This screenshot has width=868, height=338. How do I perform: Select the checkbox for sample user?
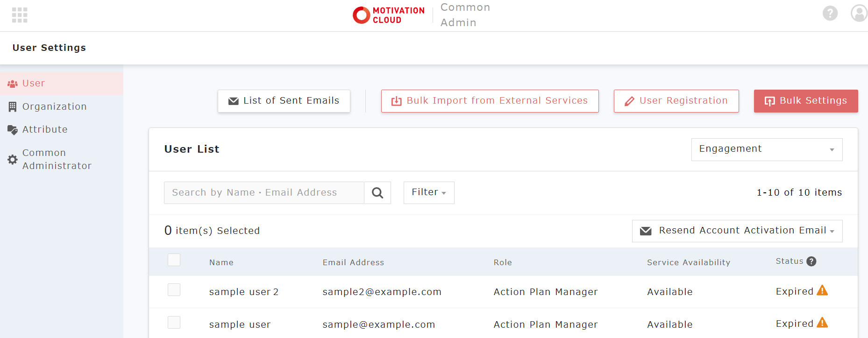click(x=174, y=323)
